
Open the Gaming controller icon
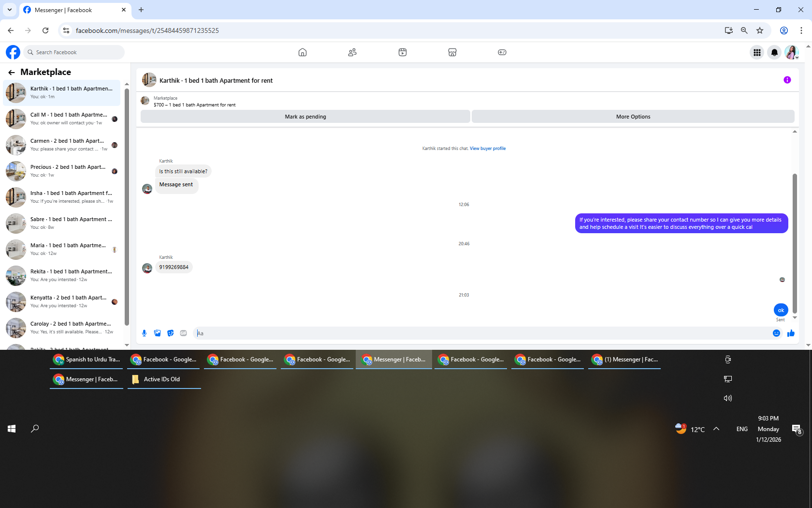pyautogui.click(x=502, y=52)
